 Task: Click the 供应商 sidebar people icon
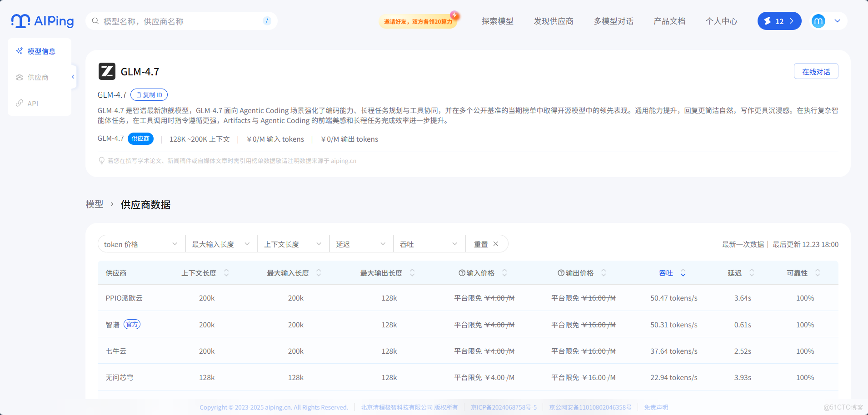20,77
